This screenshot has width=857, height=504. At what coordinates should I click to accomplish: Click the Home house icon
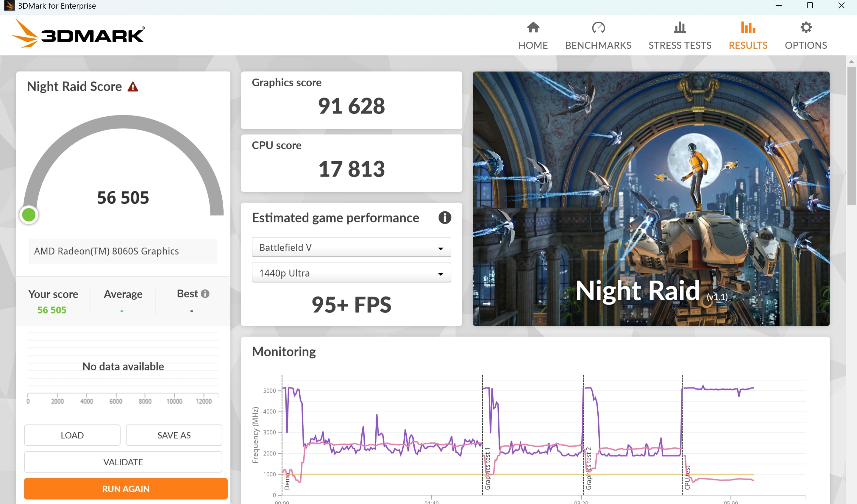pyautogui.click(x=533, y=28)
